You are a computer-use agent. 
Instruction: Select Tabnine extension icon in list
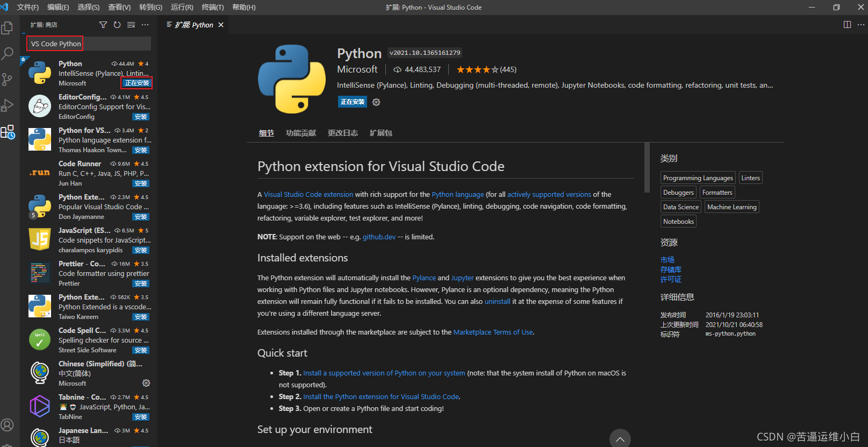pos(40,406)
